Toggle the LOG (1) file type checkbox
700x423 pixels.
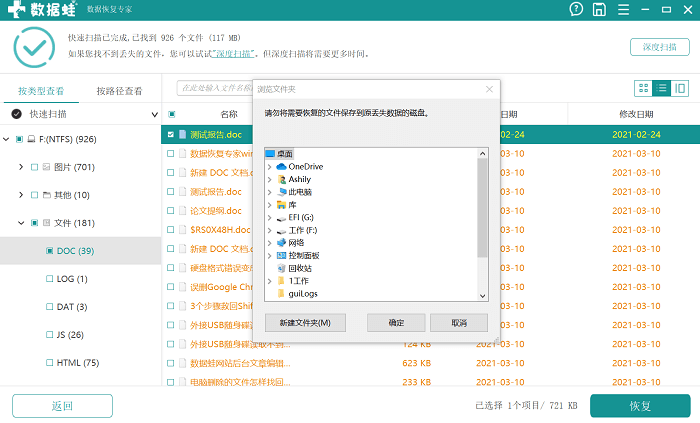[x=50, y=279]
